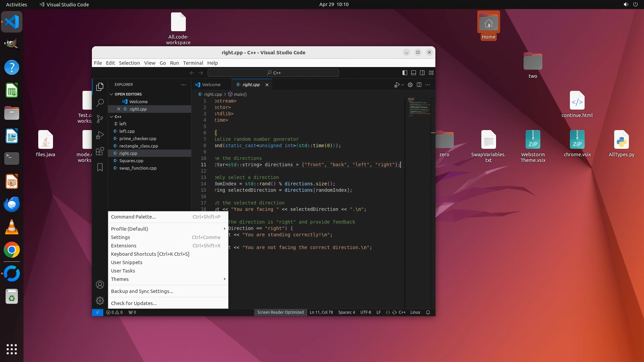Collapse the C++ folder section

pyautogui.click(x=112, y=117)
